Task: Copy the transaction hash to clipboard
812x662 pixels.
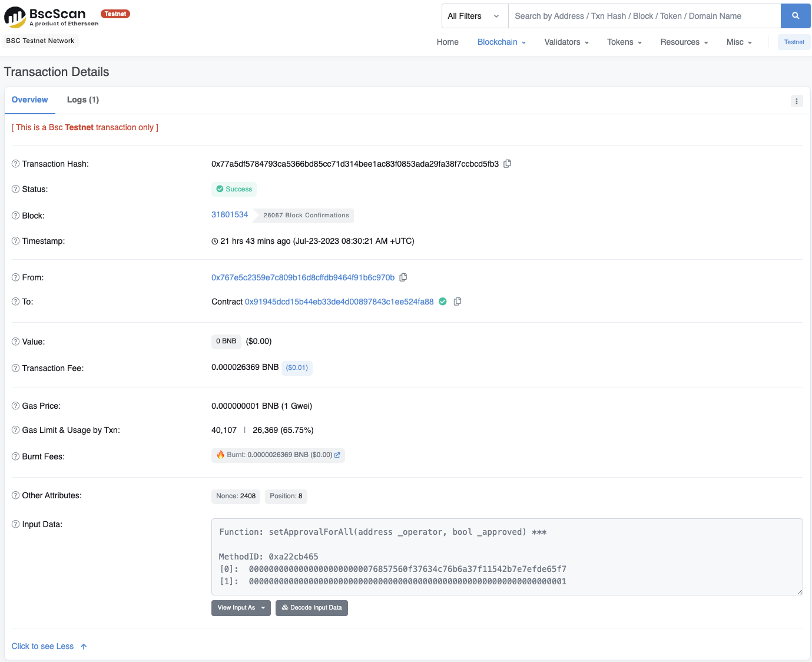Action: (507, 164)
